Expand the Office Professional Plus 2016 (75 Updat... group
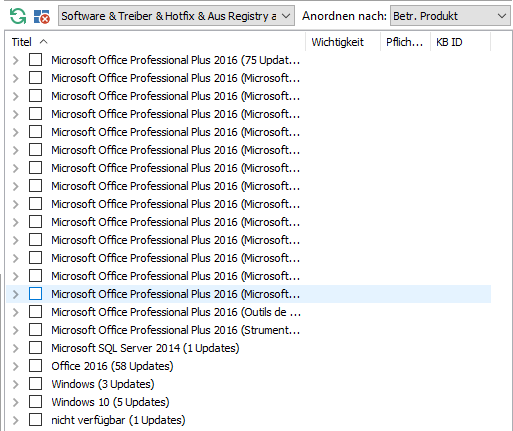Image resolution: width=513 pixels, height=431 pixels. pyautogui.click(x=16, y=60)
